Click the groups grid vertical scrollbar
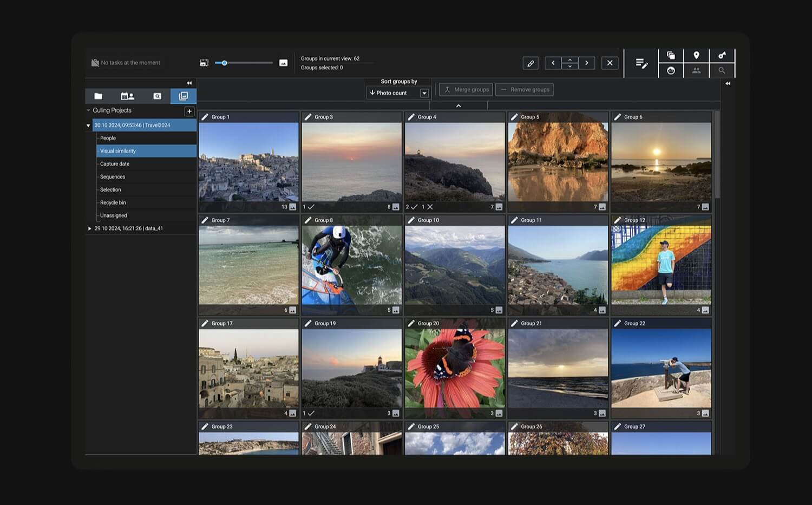 [717, 154]
